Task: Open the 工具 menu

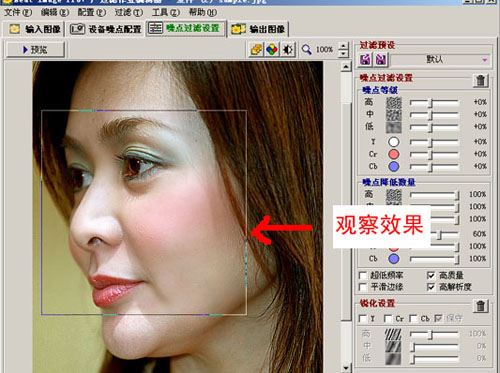Action: click(x=166, y=13)
